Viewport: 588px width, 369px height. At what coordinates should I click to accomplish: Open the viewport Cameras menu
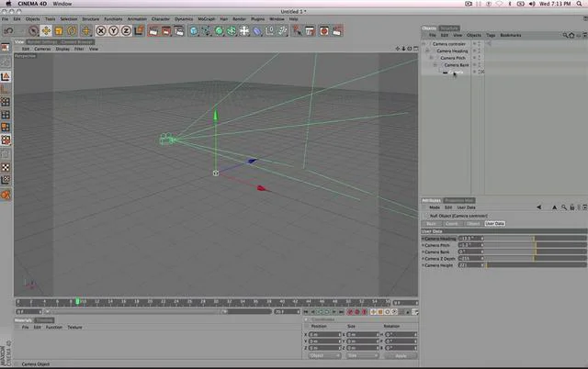42,49
